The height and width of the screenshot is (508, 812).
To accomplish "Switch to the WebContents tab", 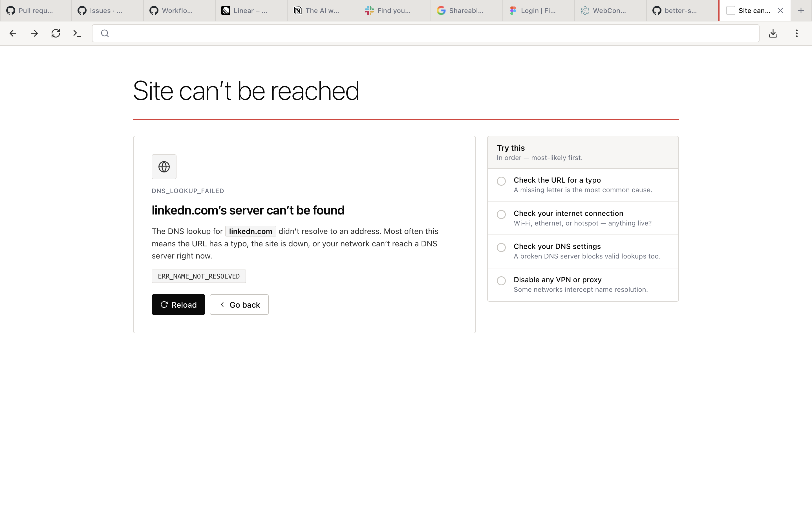I will tap(610, 10).
